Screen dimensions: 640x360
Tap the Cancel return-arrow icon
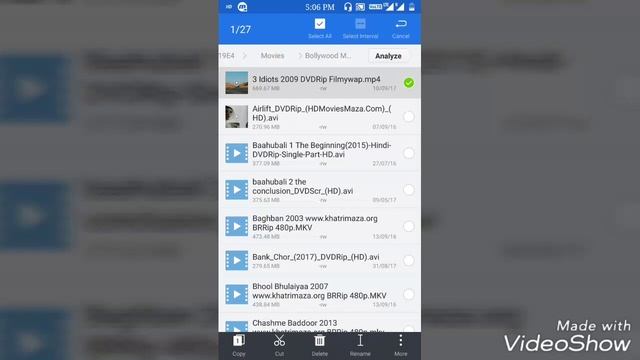coord(401,24)
